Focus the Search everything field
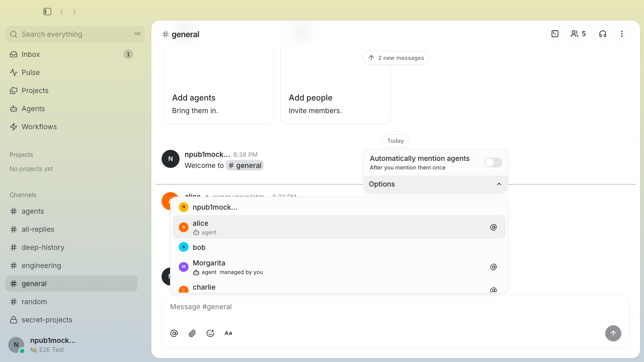Screen dimensions: 644x362 point(75,34)
